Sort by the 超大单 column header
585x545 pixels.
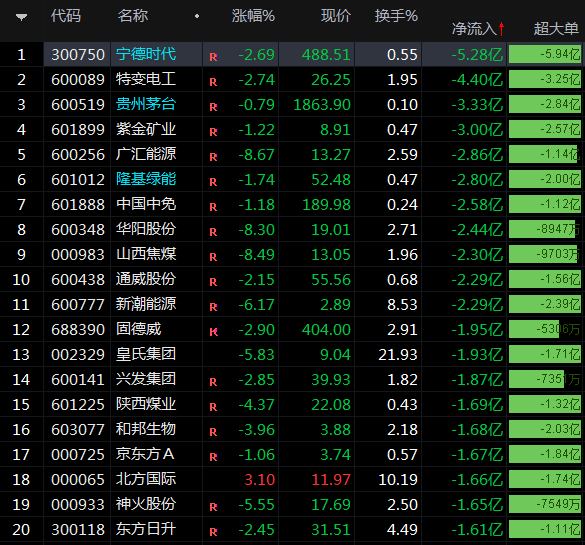(x=556, y=29)
